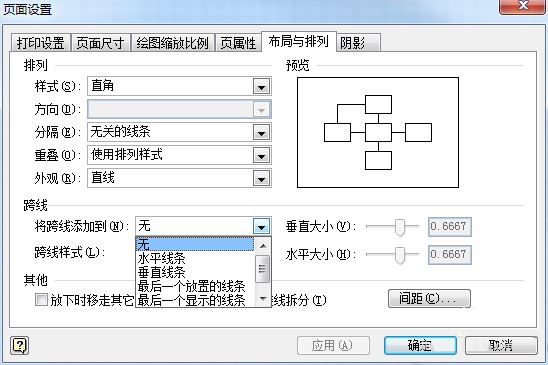
Task: Switch to the 打印设置 tab
Action: [41, 43]
